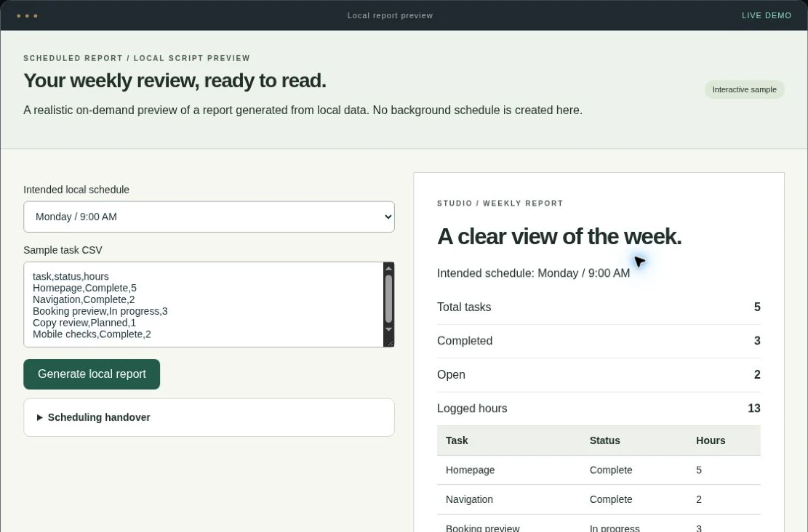Click the Homepage table cell
The image size is (808, 532).
pos(470,470)
